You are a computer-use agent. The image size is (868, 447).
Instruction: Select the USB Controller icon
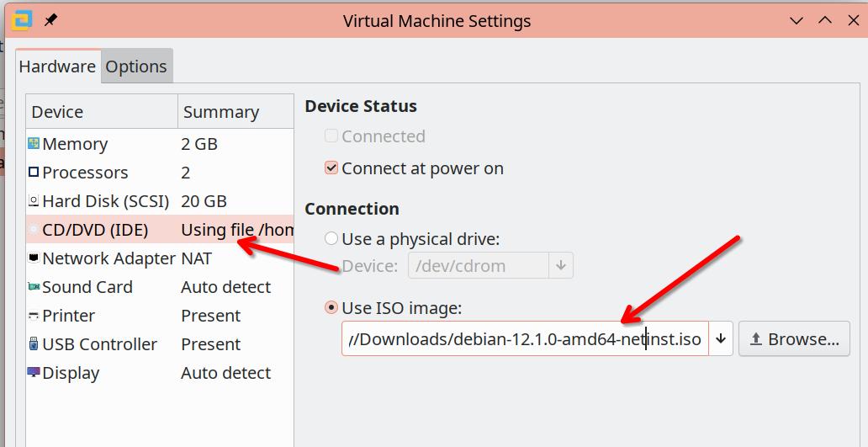tap(34, 344)
